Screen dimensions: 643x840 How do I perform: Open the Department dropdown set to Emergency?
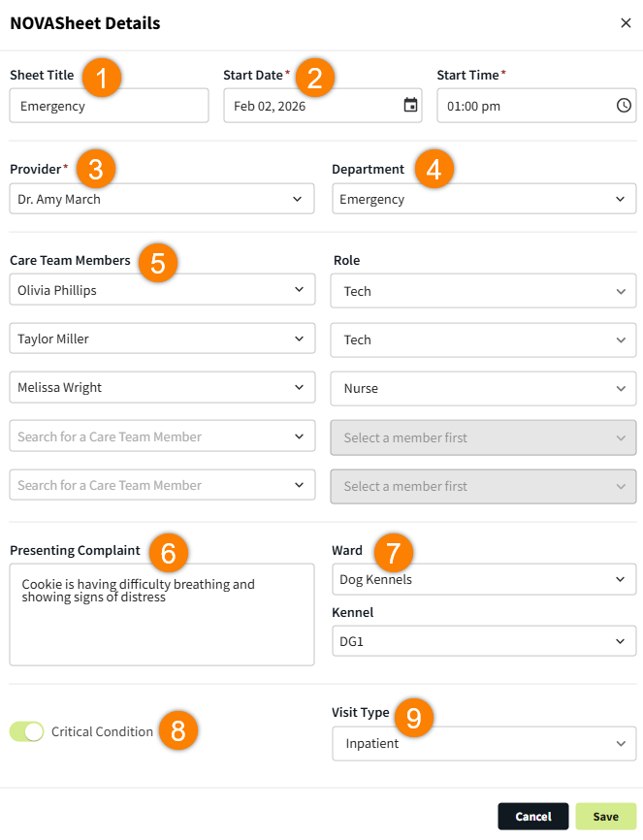[484, 199]
